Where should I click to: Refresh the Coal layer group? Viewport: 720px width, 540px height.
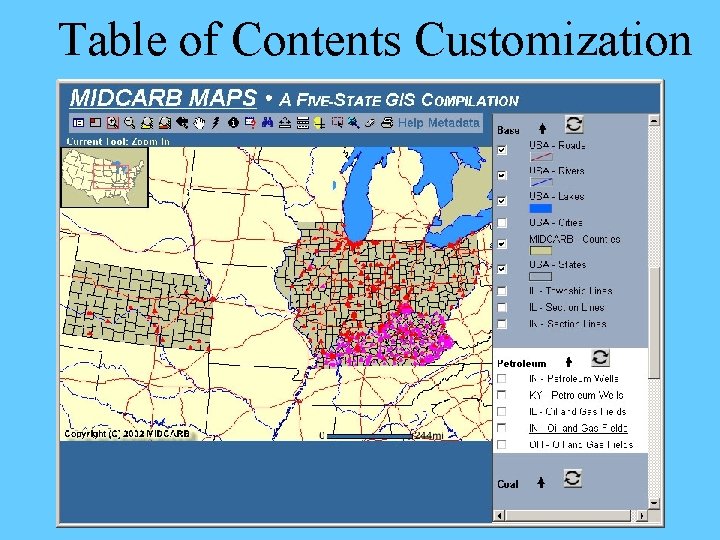[573, 478]
